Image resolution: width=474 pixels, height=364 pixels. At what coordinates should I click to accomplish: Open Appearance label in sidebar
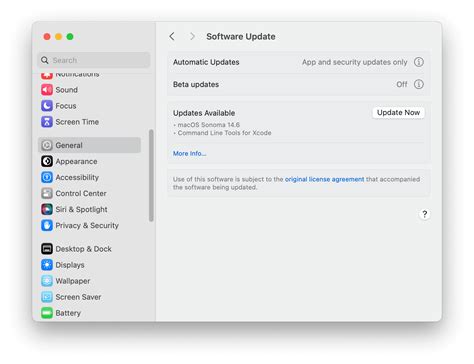pyautogui.click(x=76, y=162)
